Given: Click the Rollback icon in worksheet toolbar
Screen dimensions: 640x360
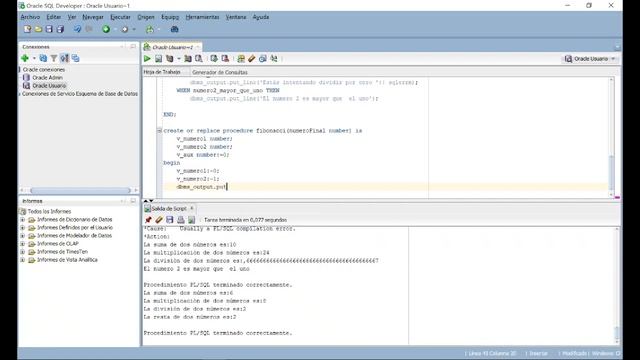Looking at the screenshot, I should coord(225,59).
